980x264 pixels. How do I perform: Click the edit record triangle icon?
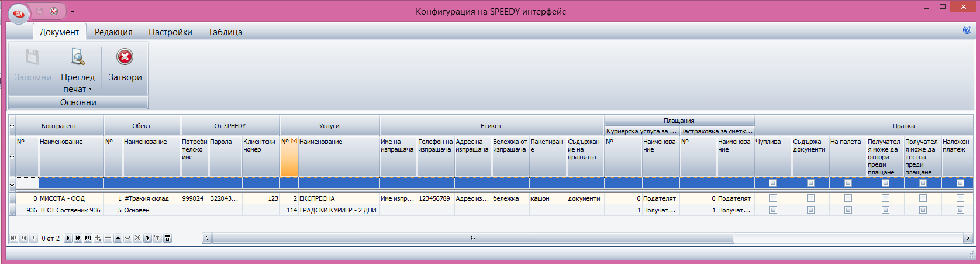[x=118, y=238]
